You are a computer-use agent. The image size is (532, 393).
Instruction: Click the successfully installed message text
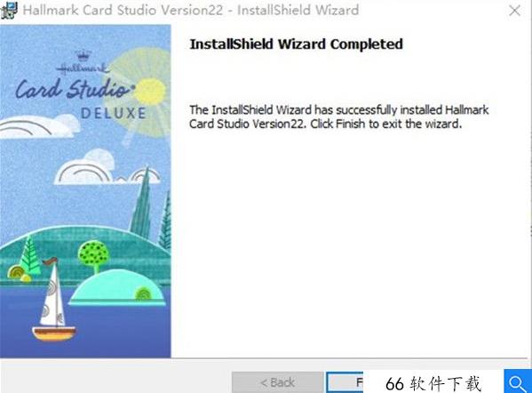point(339,116)
